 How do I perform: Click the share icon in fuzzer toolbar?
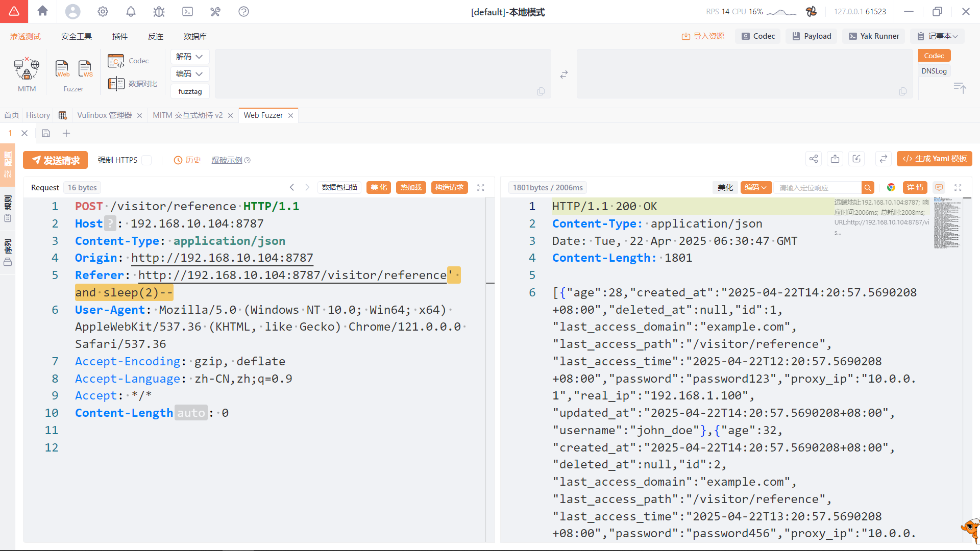pyautogui.click(x=814, y=159)
